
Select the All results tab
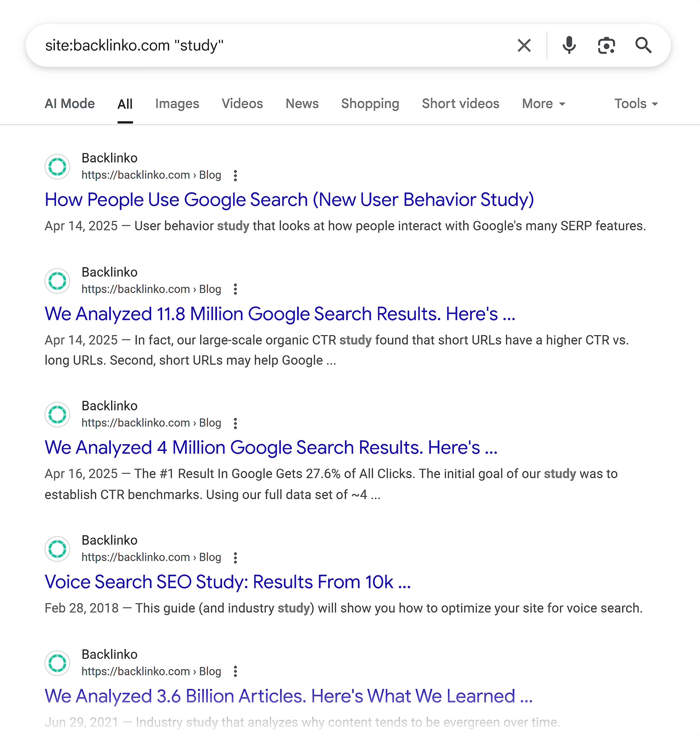(x=125, y=104)
